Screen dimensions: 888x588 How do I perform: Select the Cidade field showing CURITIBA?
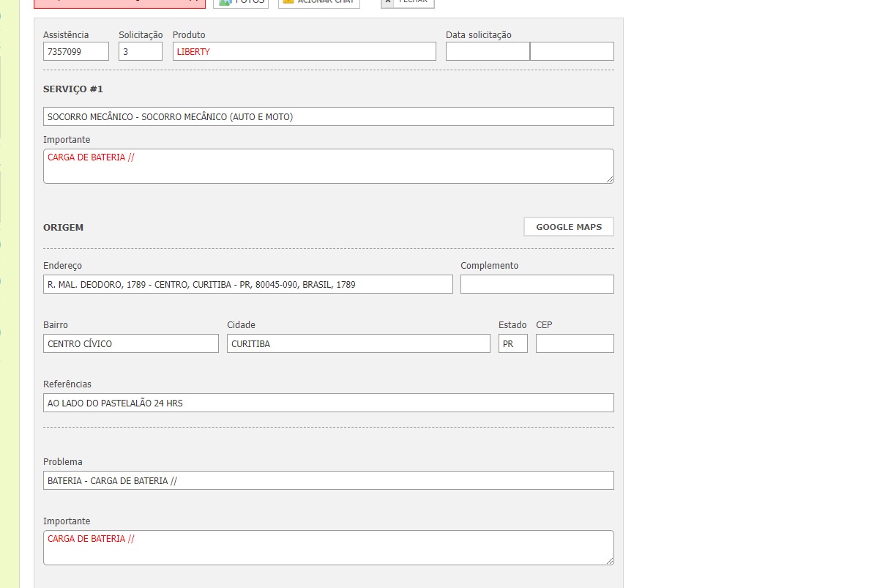[359, 343]
